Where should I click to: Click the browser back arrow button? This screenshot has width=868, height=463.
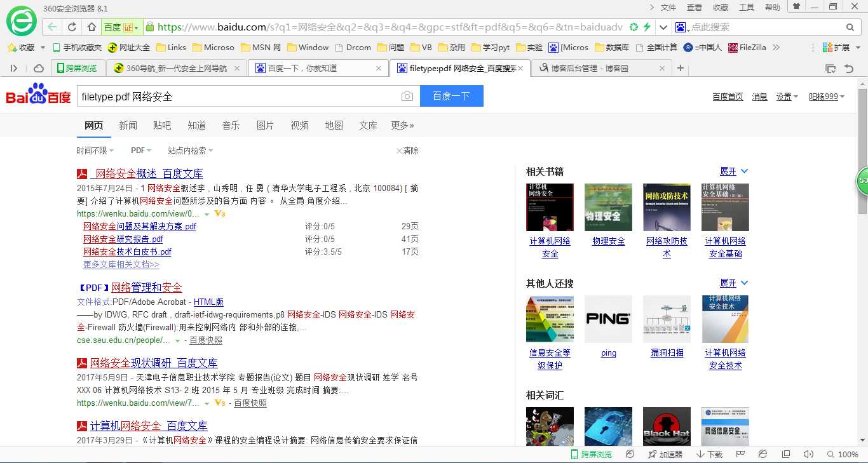pyautogui.click(x=53, y=27)
